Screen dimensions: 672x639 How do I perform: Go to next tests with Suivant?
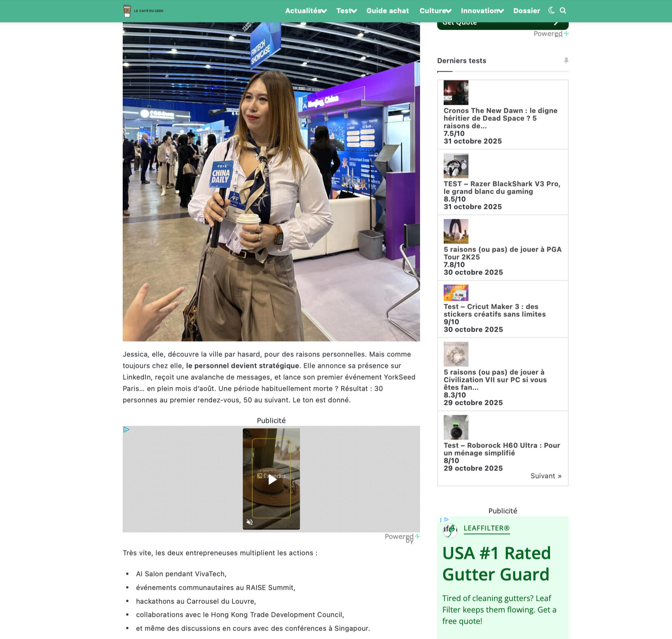pos(546,476)
